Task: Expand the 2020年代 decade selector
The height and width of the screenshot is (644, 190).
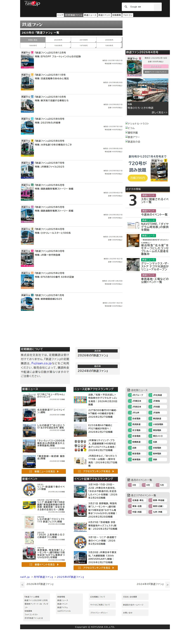Action: (x=58, y=40)
